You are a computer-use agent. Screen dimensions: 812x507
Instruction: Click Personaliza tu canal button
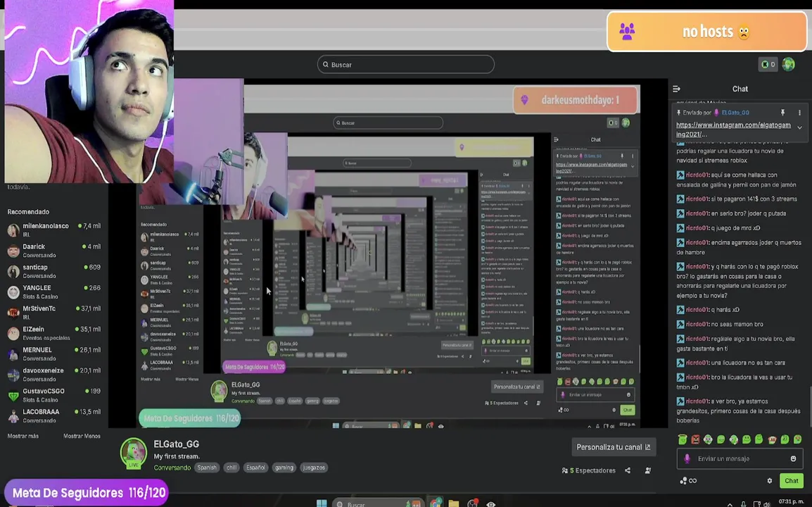pos(614,447)
